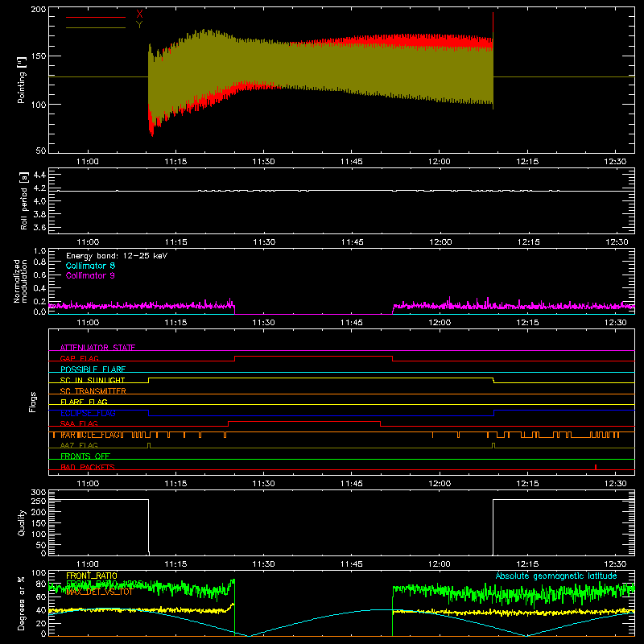The image size is (644, 644).
Task: Click the POSSIBLE_FLARE flag label
Action: 93,369
